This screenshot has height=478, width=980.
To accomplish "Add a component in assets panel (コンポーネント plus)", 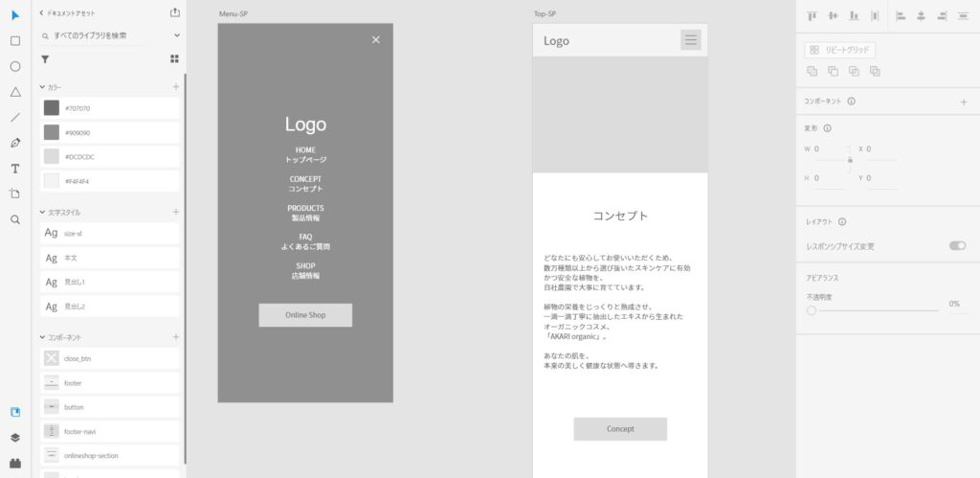I will click(x=176, y=337).
